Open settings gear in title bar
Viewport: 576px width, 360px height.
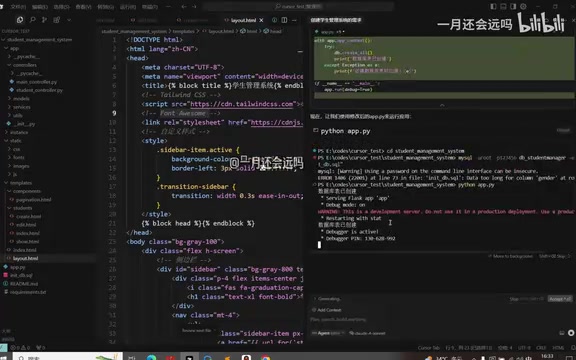pyautogui.click(x=523, y=6)
